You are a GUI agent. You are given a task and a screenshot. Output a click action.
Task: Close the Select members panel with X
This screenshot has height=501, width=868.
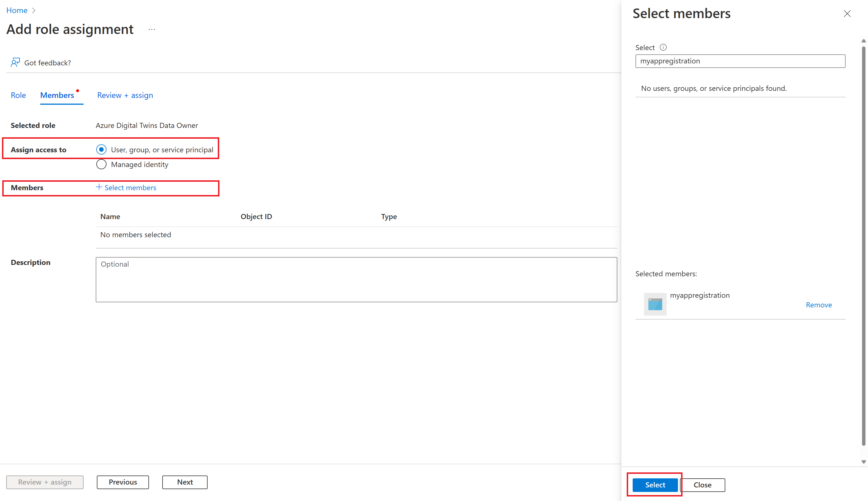coord(847,14)
